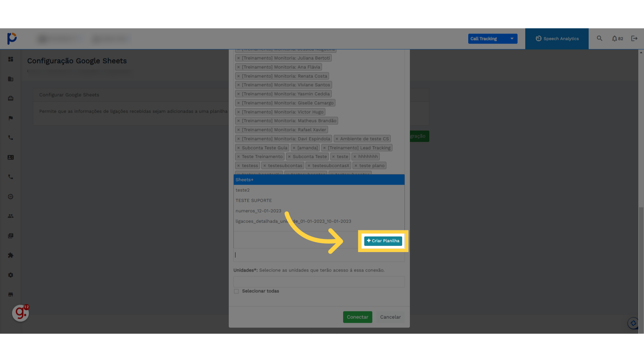Image resolution: width=644 pixels, height=362 pixels.
Task: Open Speech Analytics in the header
Action: coord(557,39)
